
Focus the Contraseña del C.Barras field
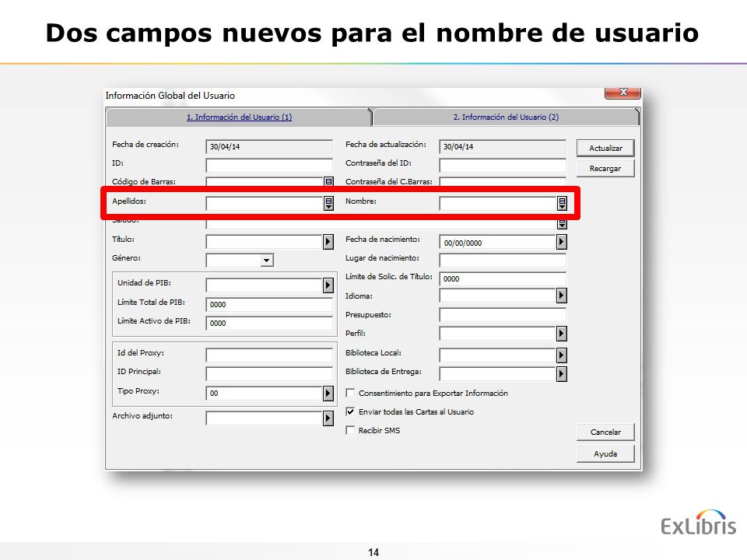503,181
